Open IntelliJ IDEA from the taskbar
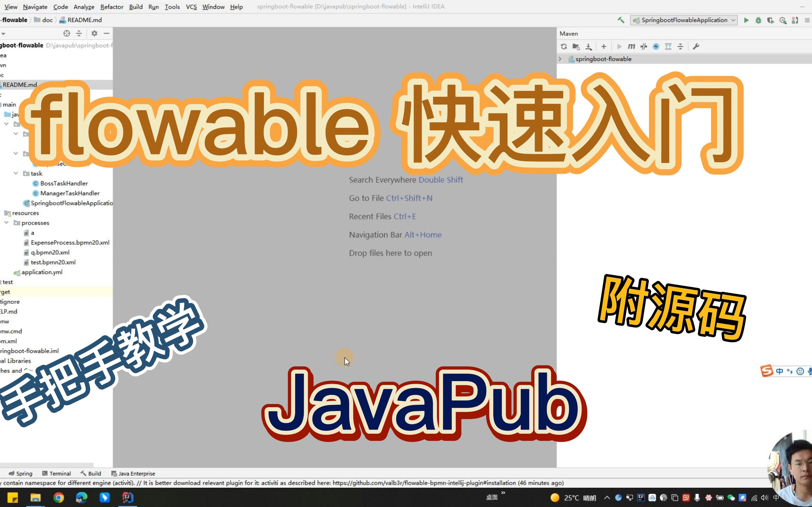 [x=127, y=498]
